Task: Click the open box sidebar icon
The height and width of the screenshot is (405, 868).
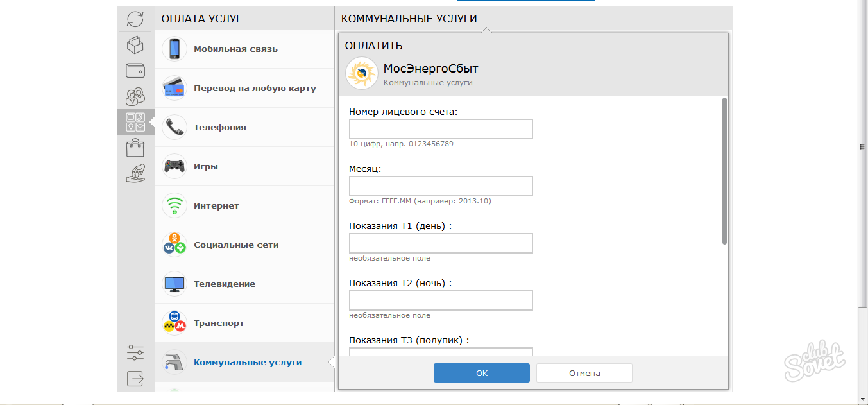Action: (x=135, y=45)
